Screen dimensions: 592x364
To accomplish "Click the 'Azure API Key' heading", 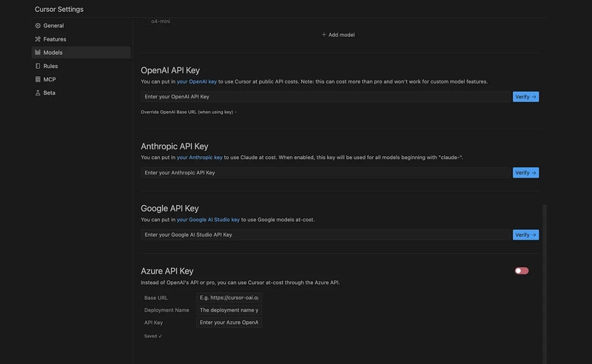I will click(167, 271).
